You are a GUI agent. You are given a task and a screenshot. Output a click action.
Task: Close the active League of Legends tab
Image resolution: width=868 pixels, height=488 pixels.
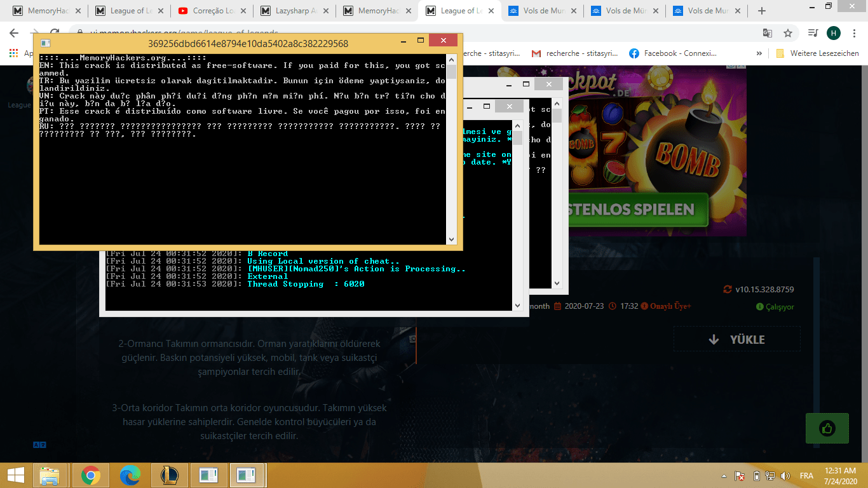click(490, 11)
